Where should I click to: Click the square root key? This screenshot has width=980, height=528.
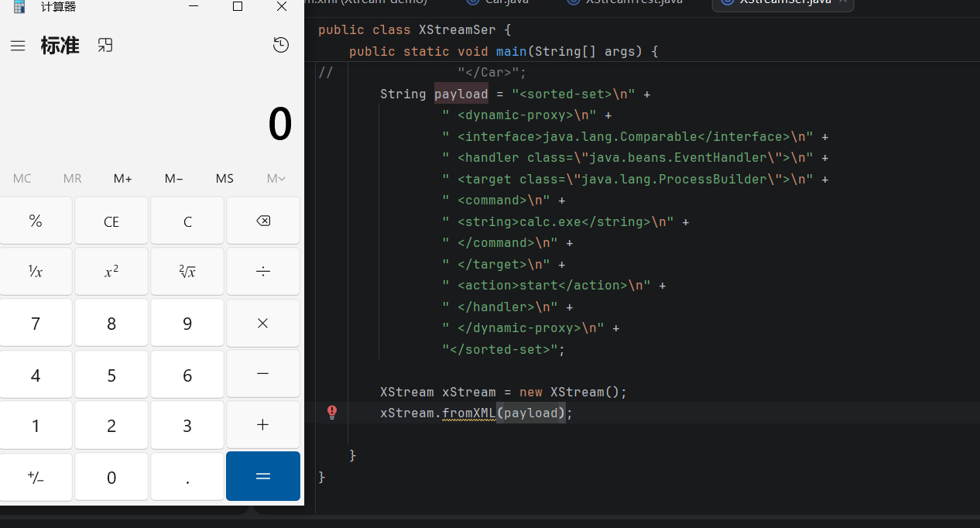[187, 272]
